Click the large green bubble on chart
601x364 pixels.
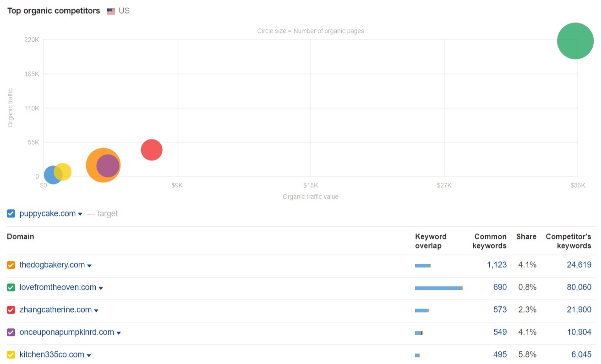click(575, 41)
